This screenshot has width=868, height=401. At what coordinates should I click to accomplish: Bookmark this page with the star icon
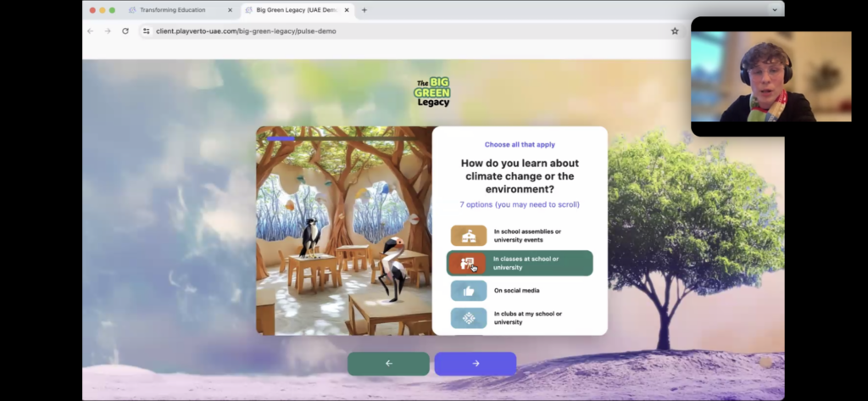click(x=675, y=31)
